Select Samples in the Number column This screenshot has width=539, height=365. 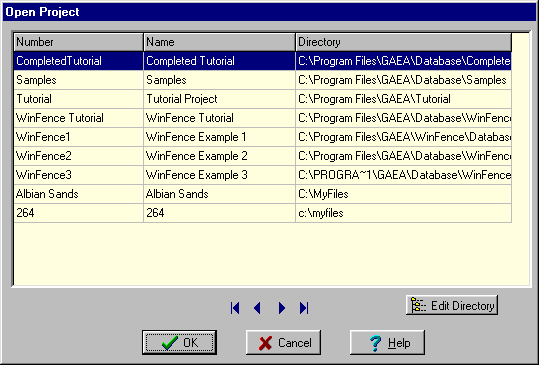coord(78,80)
